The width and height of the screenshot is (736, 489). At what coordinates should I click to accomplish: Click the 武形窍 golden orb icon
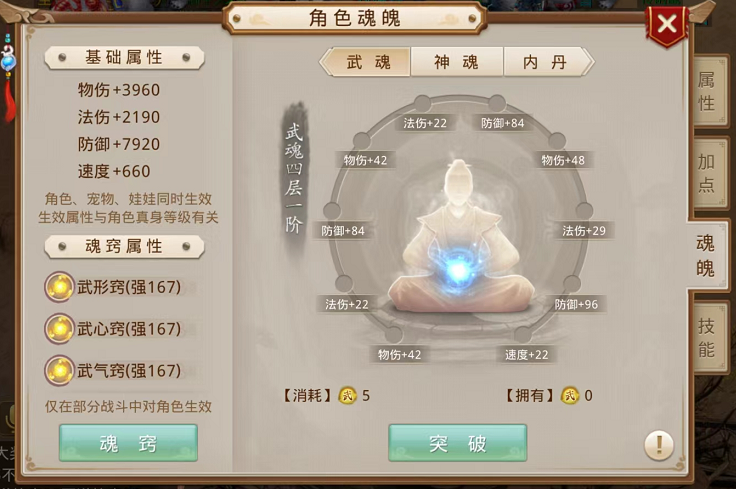coord(60,287)
